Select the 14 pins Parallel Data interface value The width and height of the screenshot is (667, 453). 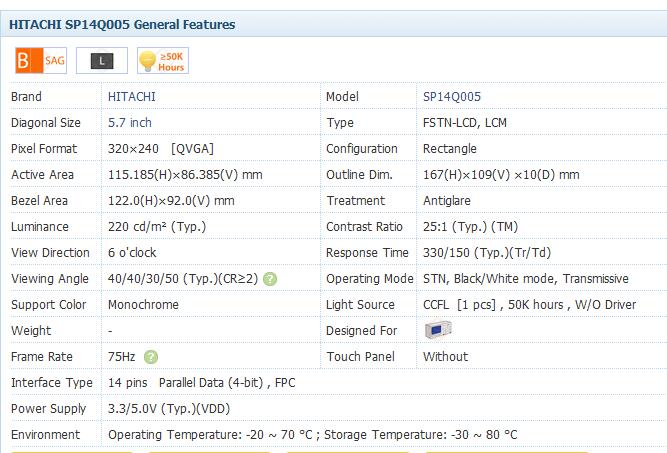coord(202,382)
